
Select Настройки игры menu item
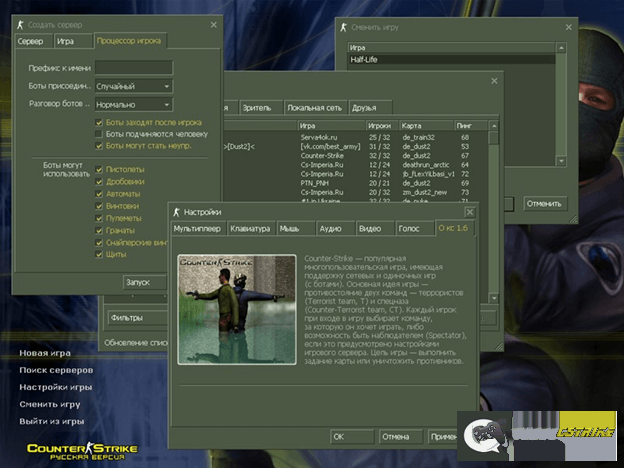tap(56, 387)
